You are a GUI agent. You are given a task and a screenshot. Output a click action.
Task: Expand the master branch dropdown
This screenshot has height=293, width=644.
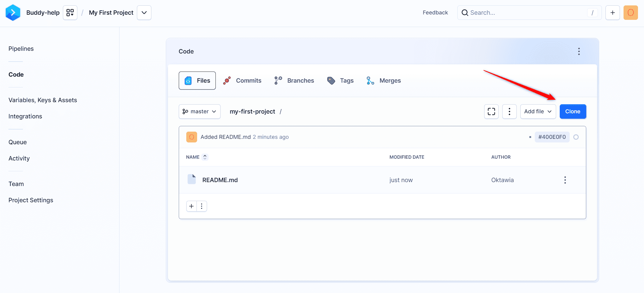click(x=200, y=111)
